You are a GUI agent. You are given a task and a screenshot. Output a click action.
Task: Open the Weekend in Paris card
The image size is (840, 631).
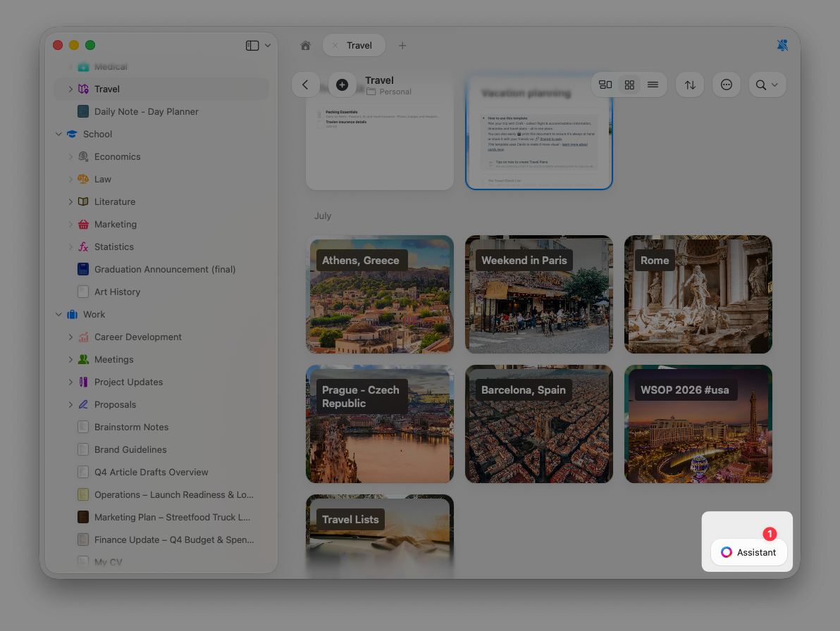pyautogui.click(x=539, y=294)
